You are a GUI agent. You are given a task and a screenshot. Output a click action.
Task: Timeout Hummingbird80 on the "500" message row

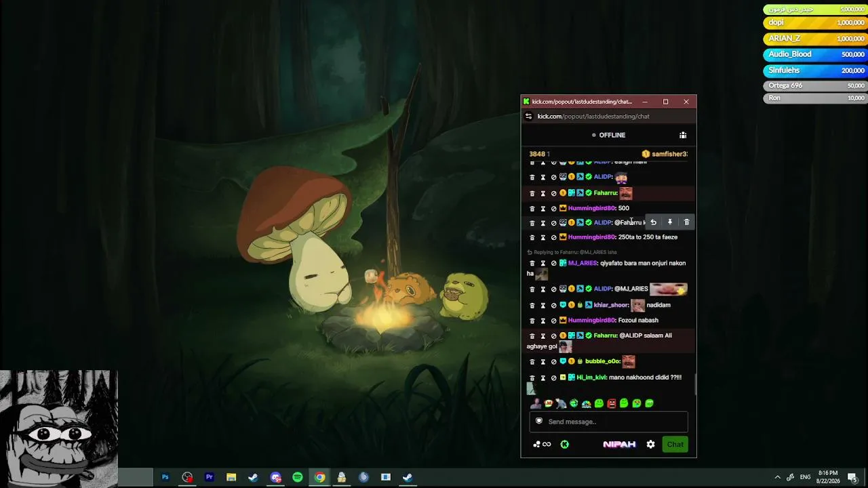click(x=543, y=209)
